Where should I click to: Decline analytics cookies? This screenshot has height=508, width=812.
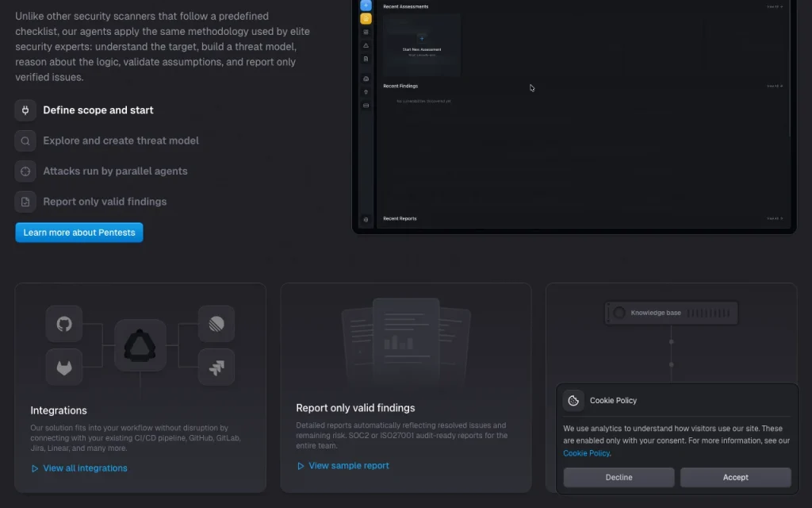(619, 477)
